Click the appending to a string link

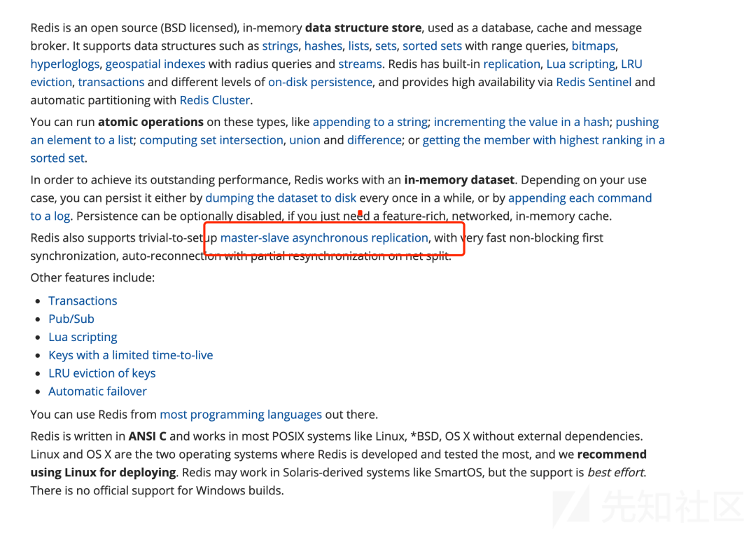pos(370,123)
